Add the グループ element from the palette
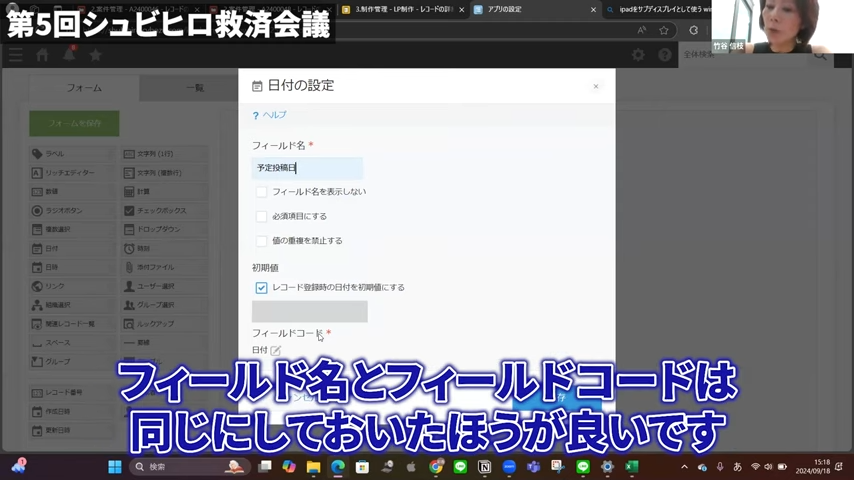Screen dimensions: 854x480 [x=72, y=361]
